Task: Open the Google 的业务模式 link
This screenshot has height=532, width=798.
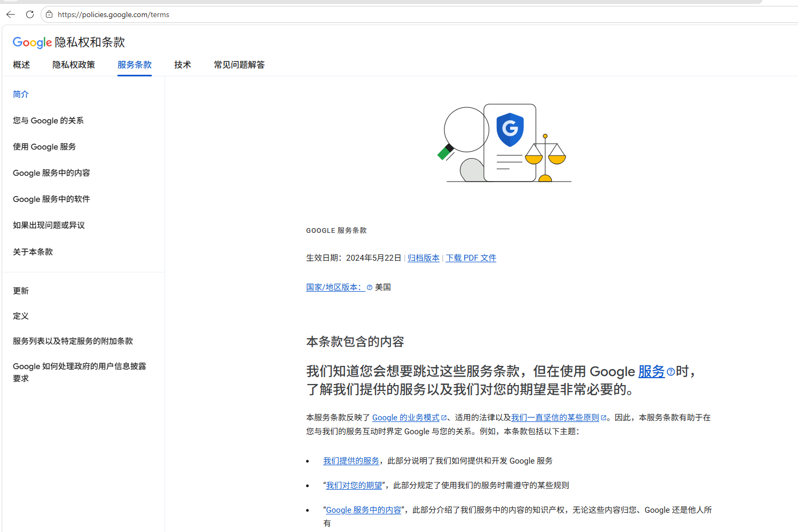Action: [406, 418]
